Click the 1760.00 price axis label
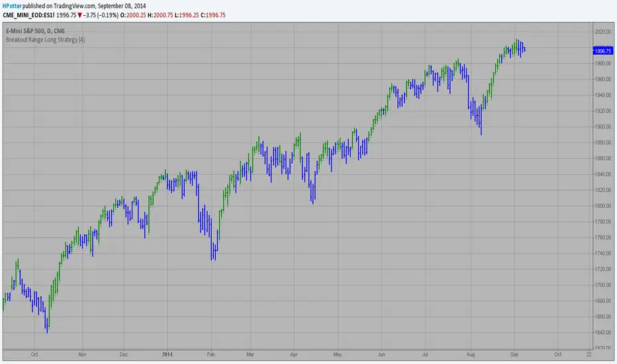The height and width of the screenshot is (364, 617). [x=603, y=238]
